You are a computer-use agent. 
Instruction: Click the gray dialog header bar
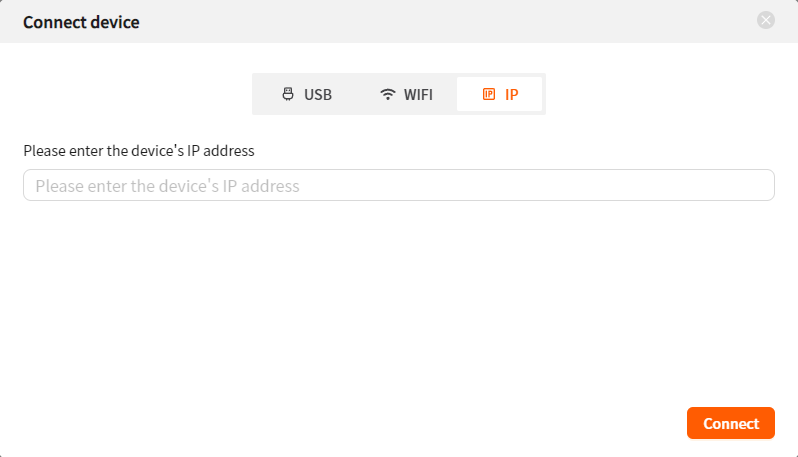point(399,21)
